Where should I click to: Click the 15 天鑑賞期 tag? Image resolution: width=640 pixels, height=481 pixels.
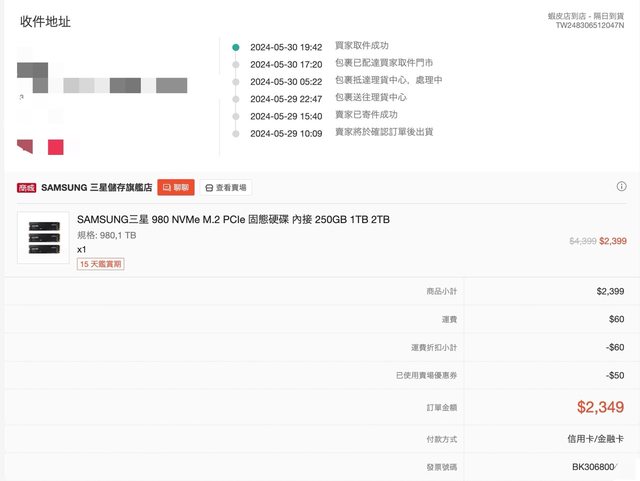(x=101, y=264)
